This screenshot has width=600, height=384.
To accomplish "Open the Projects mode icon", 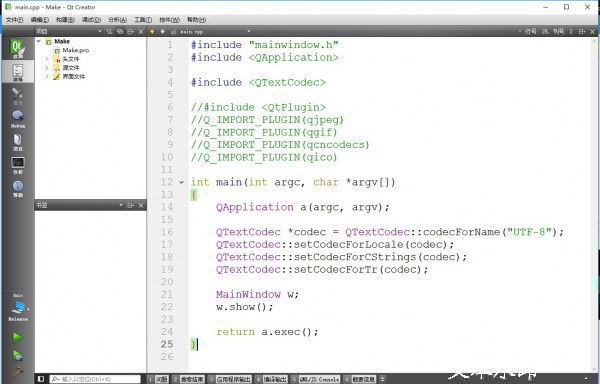I will [18, 142].
